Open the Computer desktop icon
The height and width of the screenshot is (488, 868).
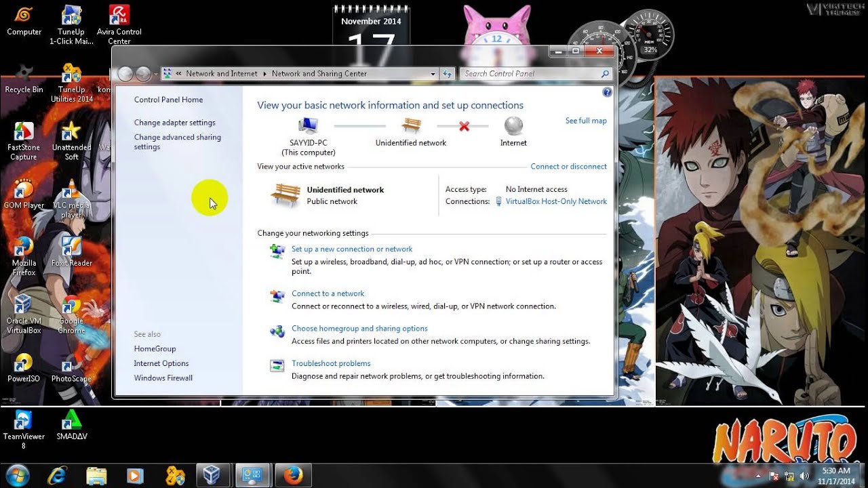[x=24, y=20]
